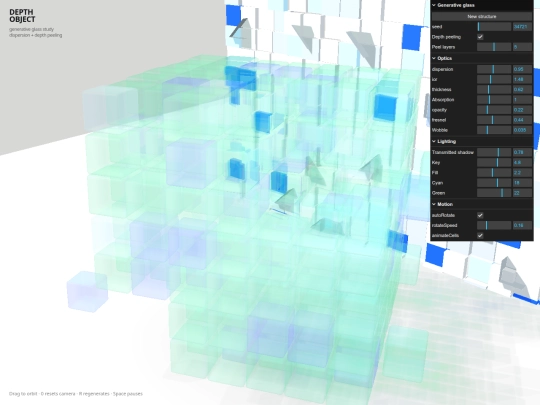Edit the Key value 4.8
The height and width of the screenshot is (405, 540).
pyautogui.click(x=522, y=163)
